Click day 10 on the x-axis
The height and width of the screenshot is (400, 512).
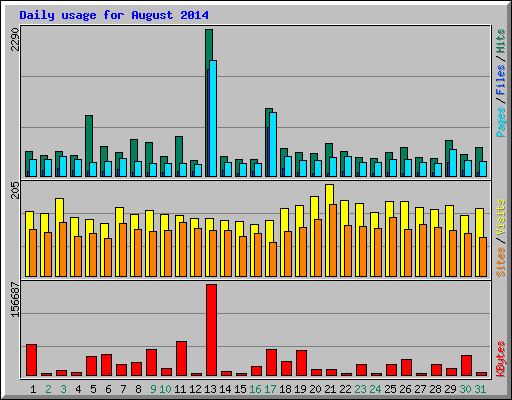[165, 389]
